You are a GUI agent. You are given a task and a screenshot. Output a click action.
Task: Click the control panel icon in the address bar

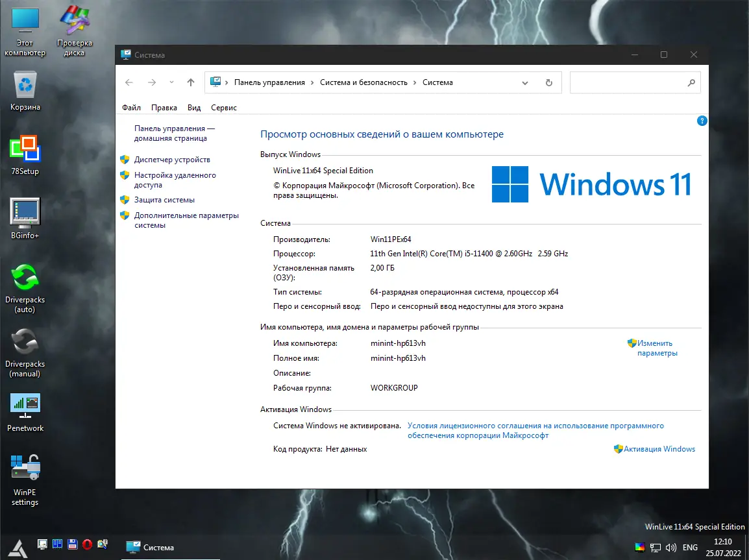point(215,82)
